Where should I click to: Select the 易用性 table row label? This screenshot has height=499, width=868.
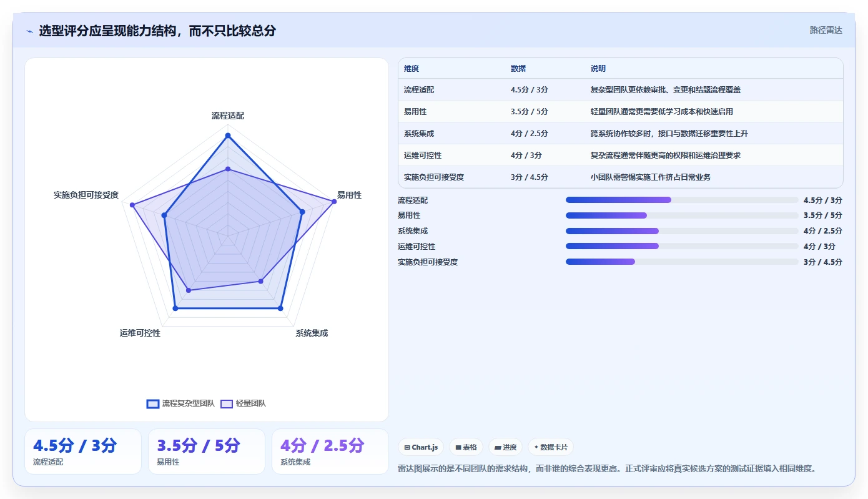(x=415, y=112)
